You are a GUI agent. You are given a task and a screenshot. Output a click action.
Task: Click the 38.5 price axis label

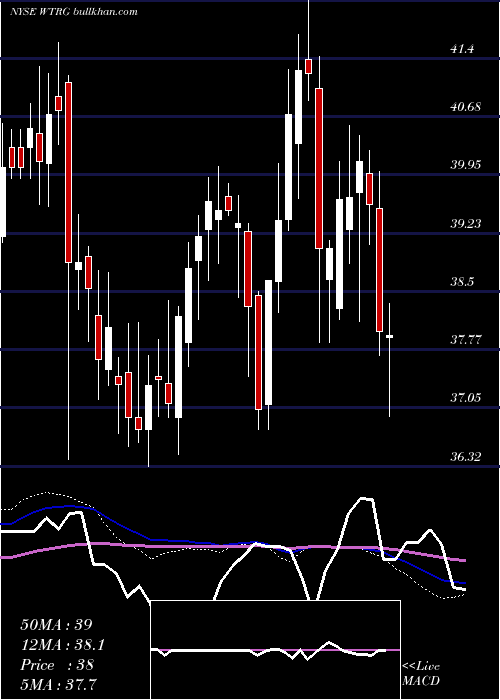click(x=462, y=282)
